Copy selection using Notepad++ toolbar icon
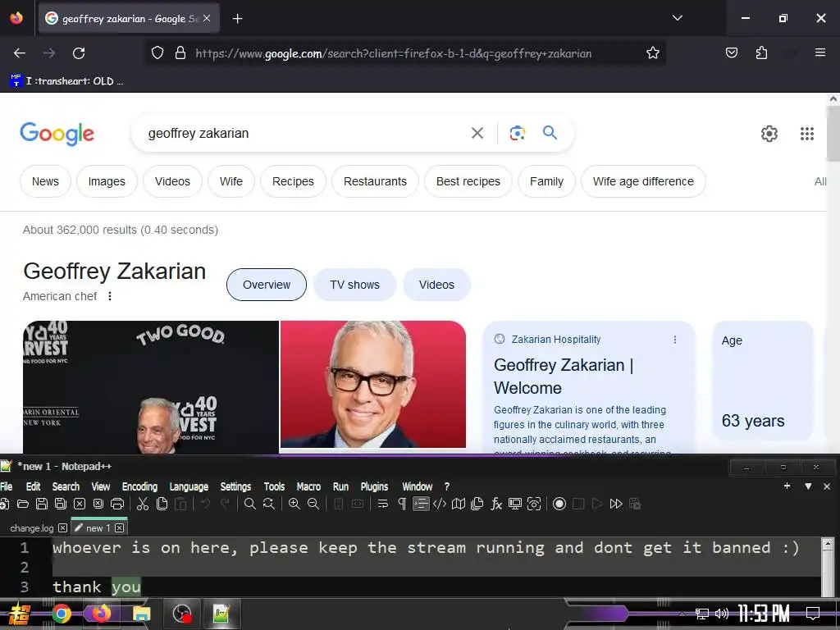Viewport: 840px width, 630px height. (x=162, y=504)
